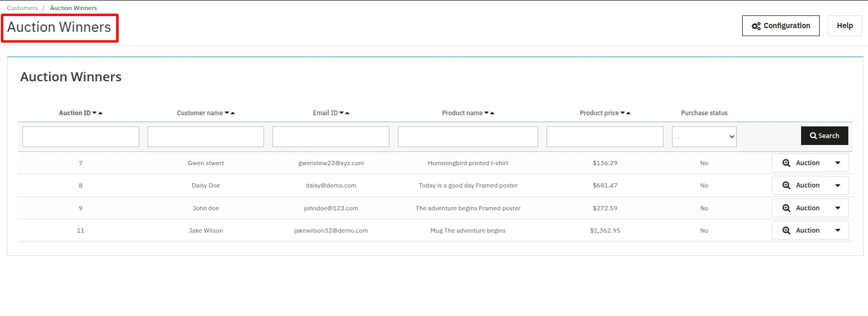Sort Customer name descending arrow
This screenshot has height=316, width=868.
pos(227,113)
